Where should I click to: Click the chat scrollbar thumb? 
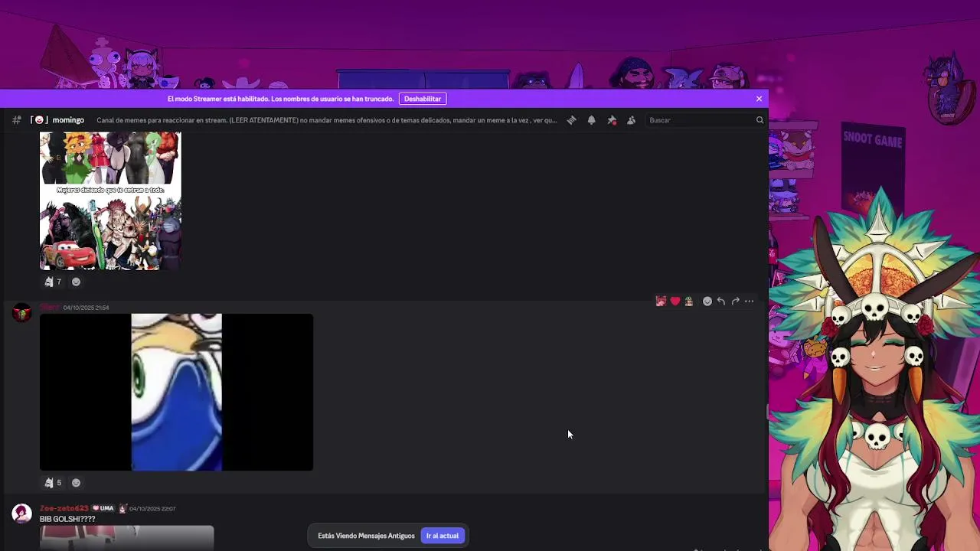click(767, 412)
